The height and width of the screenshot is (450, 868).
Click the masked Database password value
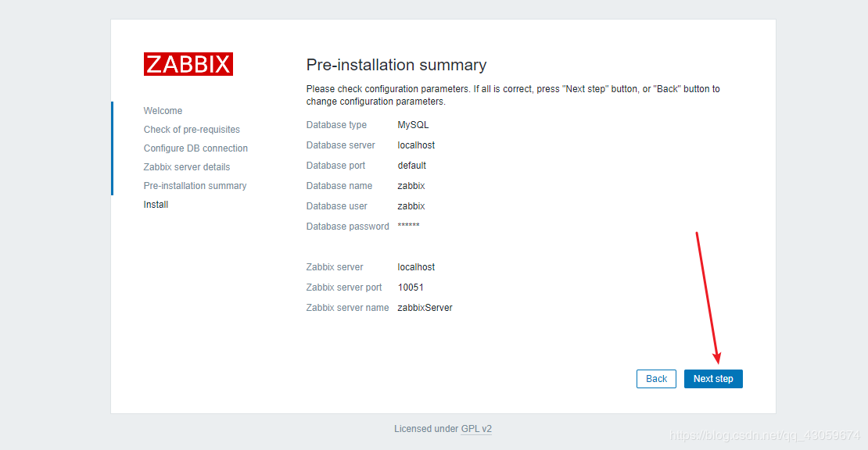tap(408, 227)
